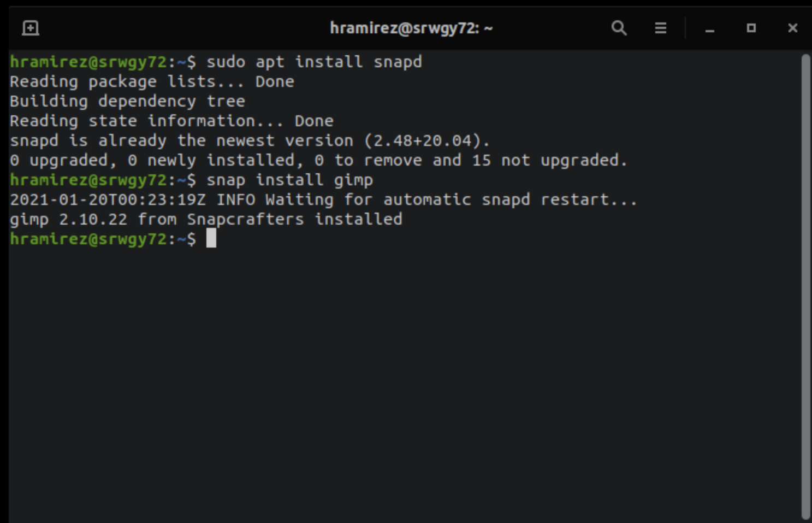Click the 'snap install gimp' command text

click(x=289, y=180)
